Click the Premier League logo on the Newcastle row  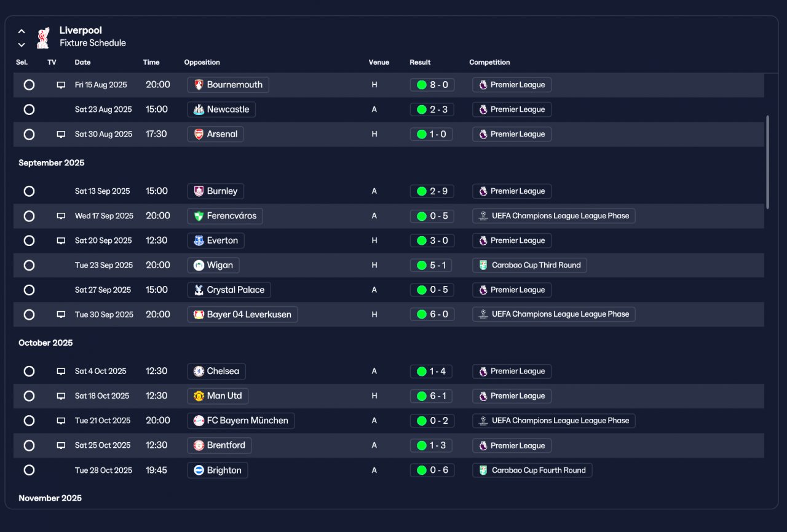pyautogui.click(x=483, y=109)
